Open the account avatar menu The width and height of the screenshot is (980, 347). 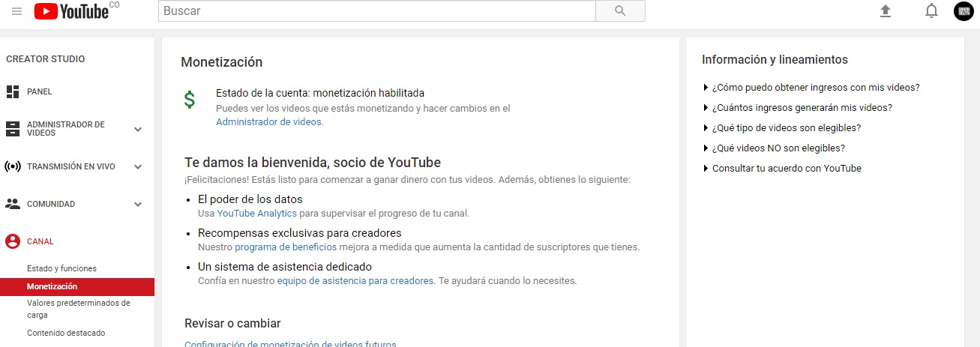click(964, 11)
